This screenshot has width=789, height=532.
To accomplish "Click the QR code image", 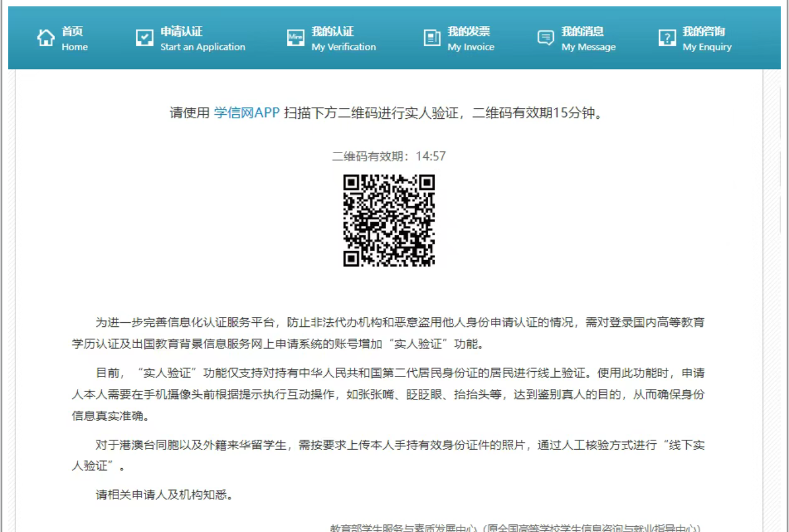I will click(389, 220).
